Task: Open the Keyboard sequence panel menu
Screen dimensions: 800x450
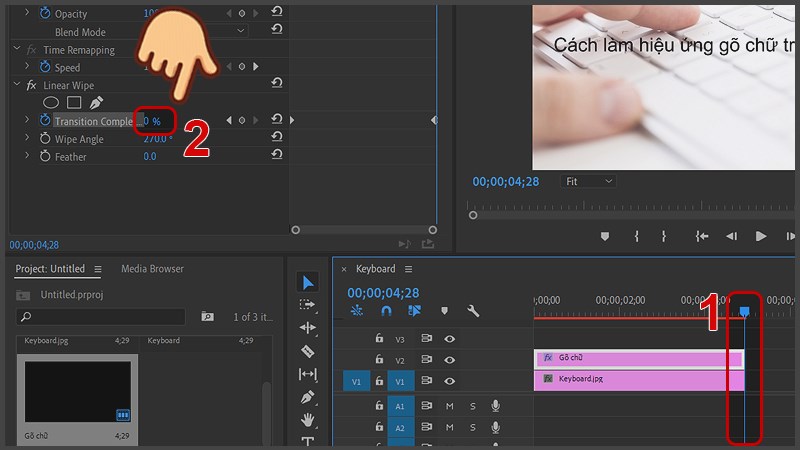Action: [408, 269]
